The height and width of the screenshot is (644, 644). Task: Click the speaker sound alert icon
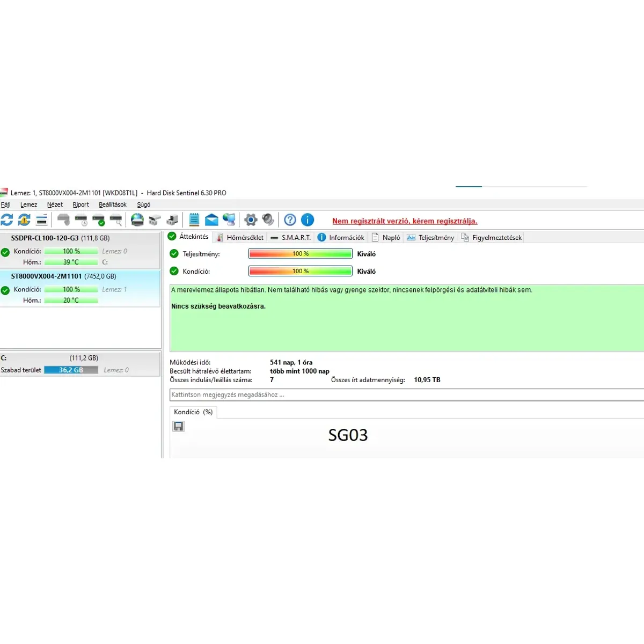(x=268, y=219)
